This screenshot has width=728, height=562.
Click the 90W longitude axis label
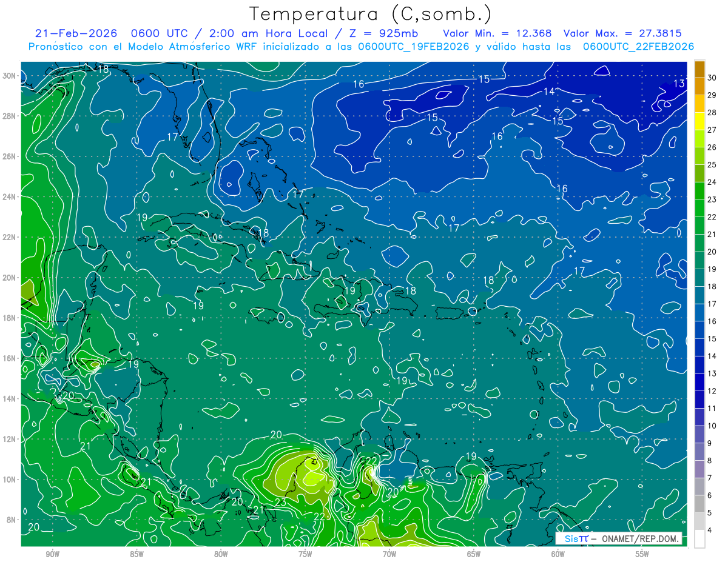pos(52,554)
